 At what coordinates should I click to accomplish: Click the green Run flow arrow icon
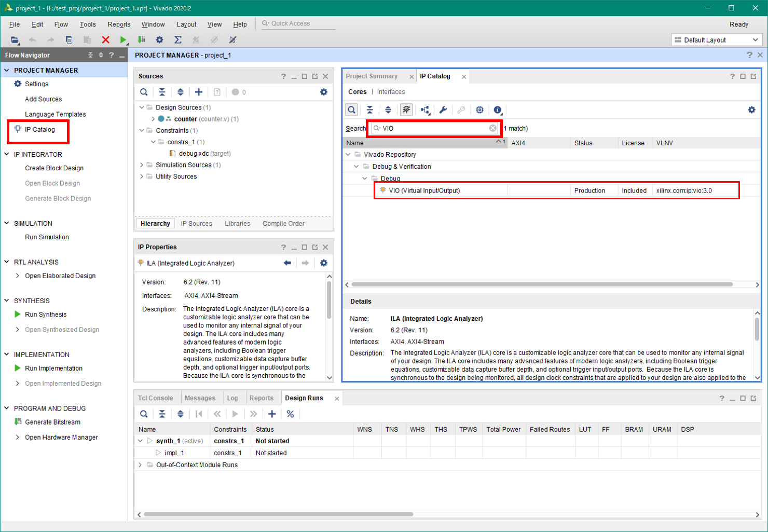(123, 40)
